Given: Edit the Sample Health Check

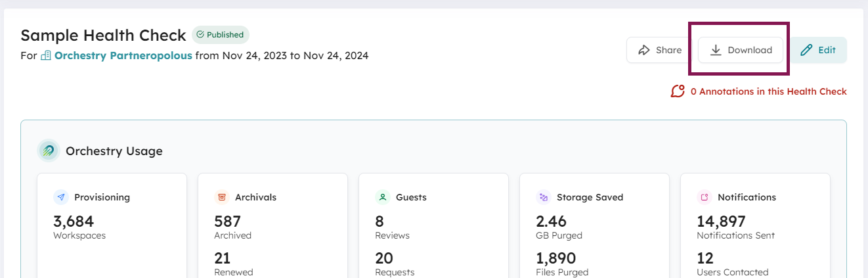Looking at the screenshot, I should point(818,50).
